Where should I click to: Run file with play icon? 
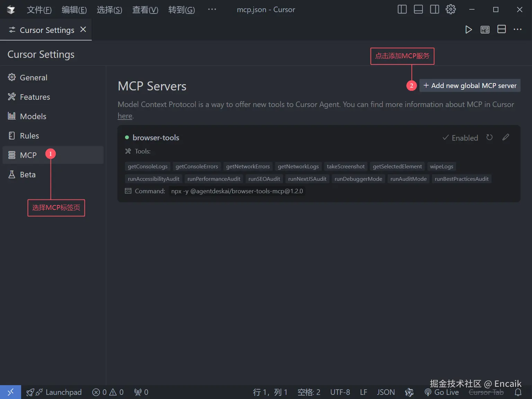click(468, 30)
